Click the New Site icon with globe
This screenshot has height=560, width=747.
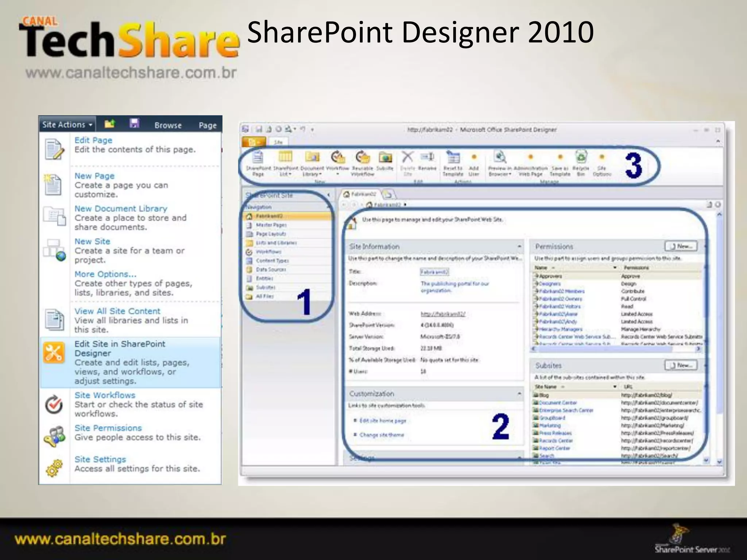(x=55, y=250)
